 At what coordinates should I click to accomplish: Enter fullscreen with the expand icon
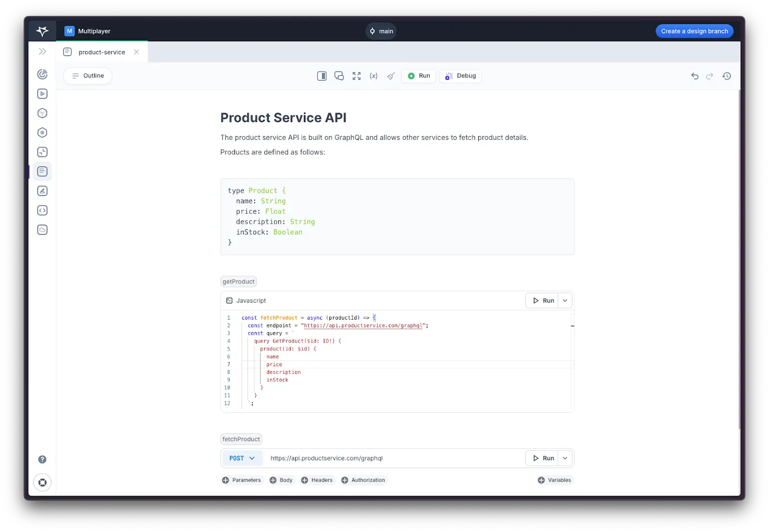click(356, 76)
